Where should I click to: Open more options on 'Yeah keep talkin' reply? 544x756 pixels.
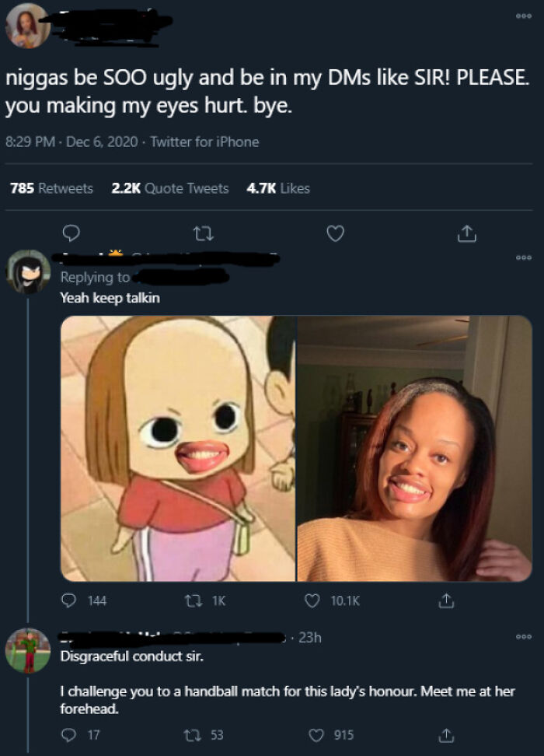523,257
